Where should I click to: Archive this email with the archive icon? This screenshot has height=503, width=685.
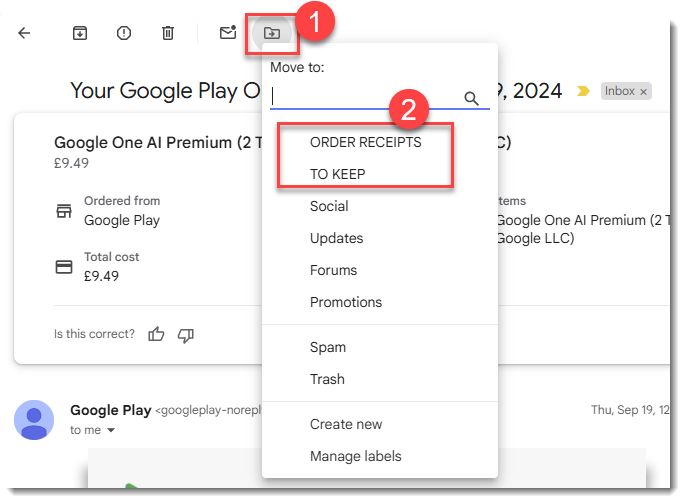click(80, 33)
